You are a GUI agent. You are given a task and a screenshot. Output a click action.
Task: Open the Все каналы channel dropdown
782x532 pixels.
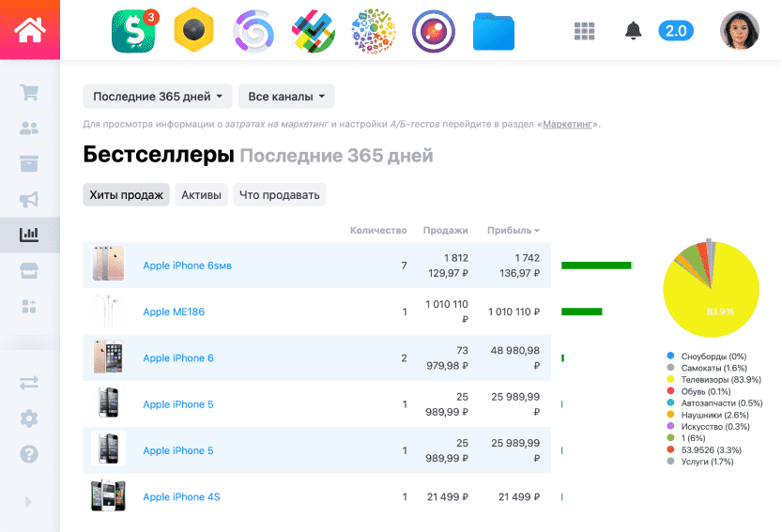tap(286, 97)
